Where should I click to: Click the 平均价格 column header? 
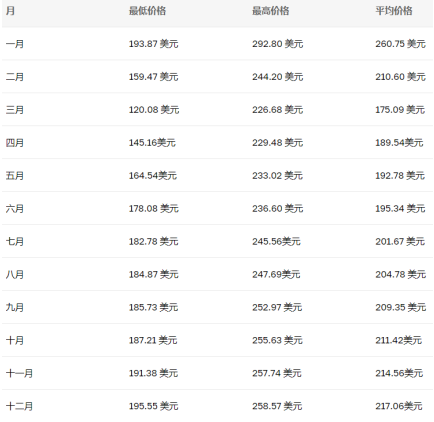click(394, 11)
